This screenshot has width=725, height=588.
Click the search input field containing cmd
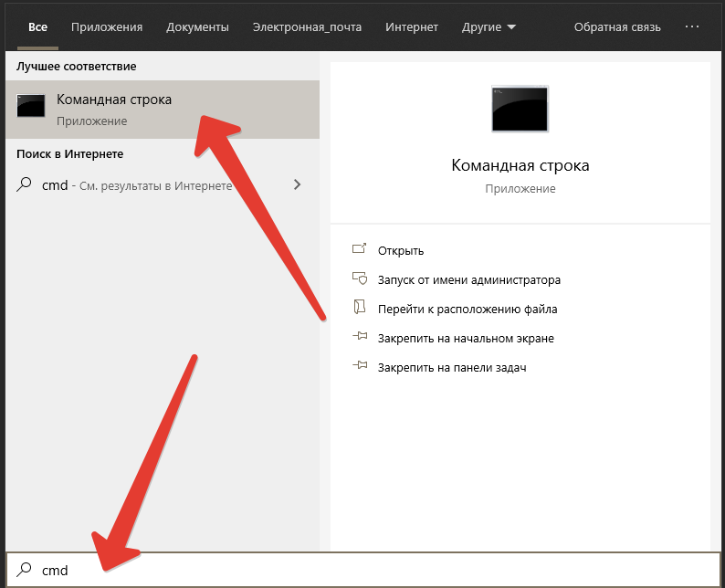365,570
